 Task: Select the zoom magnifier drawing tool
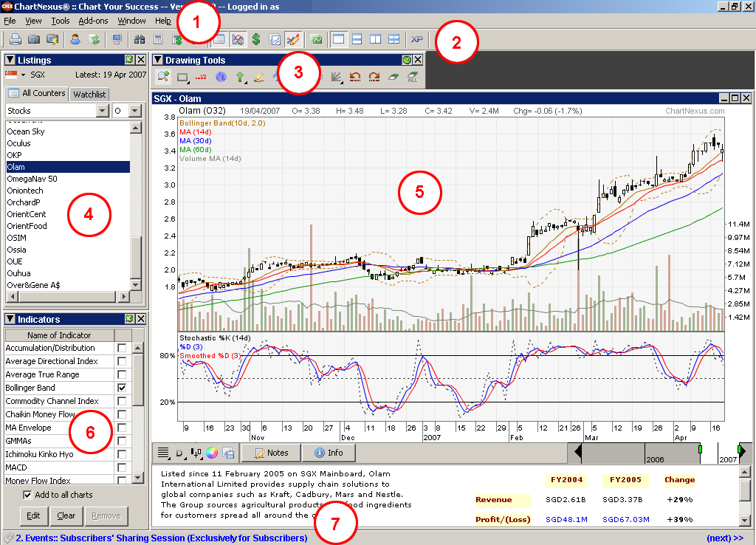click(x=163, y=76)
